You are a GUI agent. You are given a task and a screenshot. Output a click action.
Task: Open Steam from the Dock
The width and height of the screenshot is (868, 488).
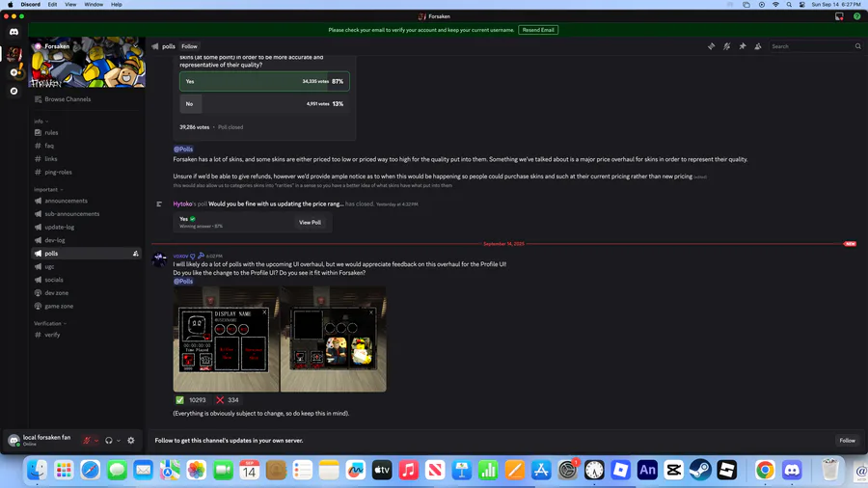coord(700,471)
